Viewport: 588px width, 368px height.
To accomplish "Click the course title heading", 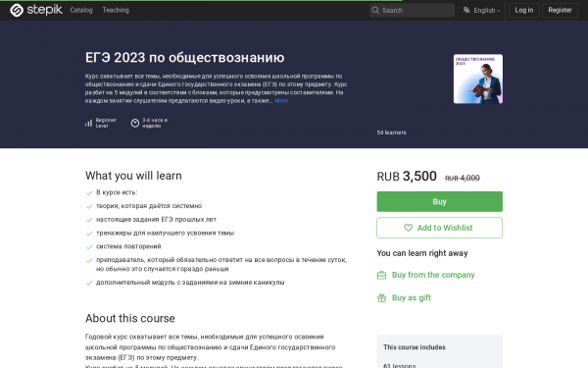I will point(184,58).
